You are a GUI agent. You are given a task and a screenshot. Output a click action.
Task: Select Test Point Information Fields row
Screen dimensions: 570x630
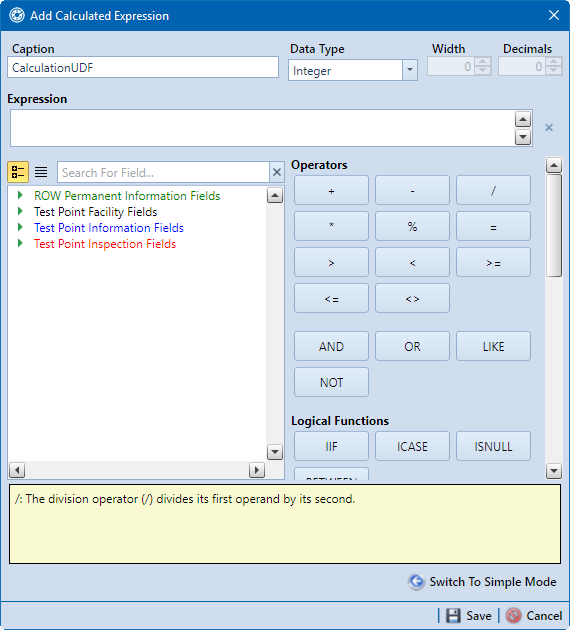(x=109, y=228)
